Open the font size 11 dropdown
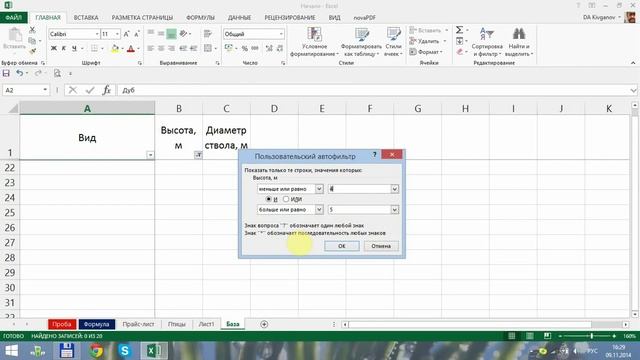This screenshot has height=360, width=640. pyautogui.click(x=118, y=34)
